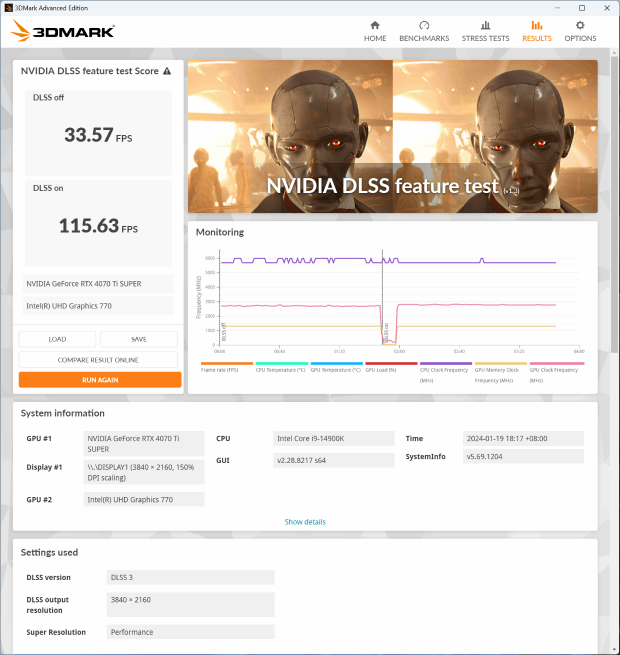The height and width of the screenshot is (655, 620).
Task: Click the CPU value Intel Core i9-14900K
Action: point(334,438)
